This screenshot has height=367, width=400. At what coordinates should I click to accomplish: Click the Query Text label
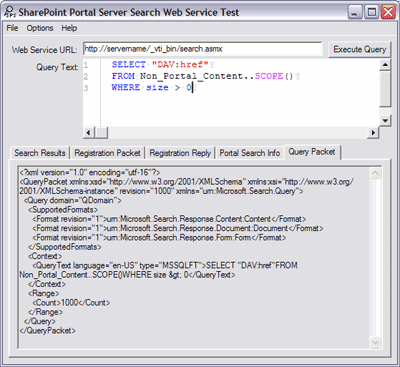coord(57,67)
